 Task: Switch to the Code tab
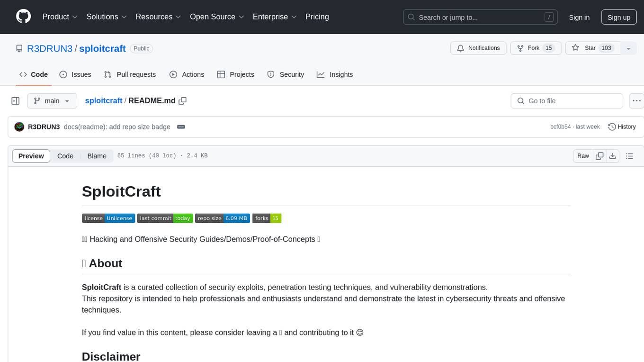[34, 74]
